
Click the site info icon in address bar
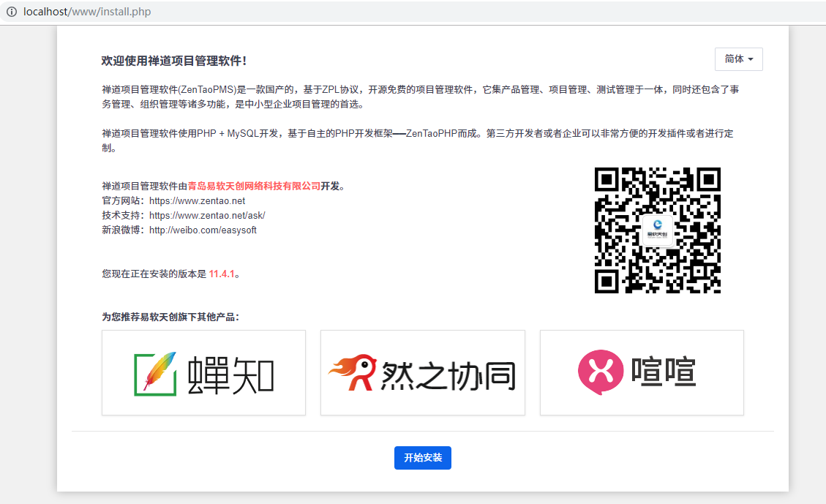(12, 12)
